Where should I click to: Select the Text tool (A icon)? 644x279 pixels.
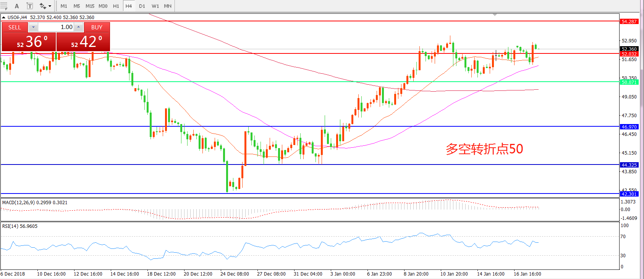[x=17, y=6]
